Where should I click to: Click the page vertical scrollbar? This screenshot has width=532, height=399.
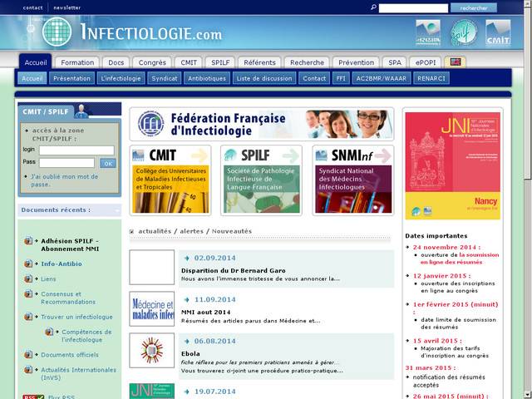[528, 199]
